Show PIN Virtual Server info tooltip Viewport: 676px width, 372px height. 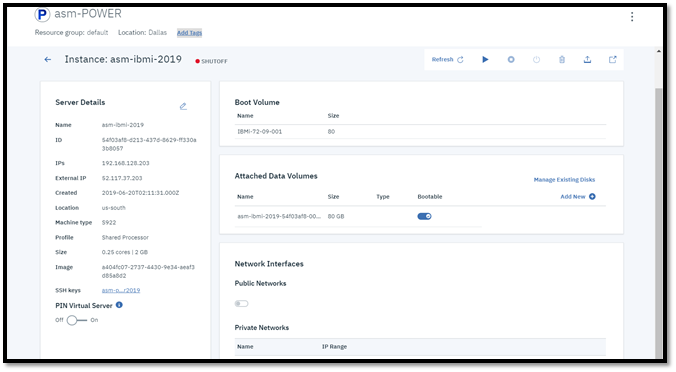click(119, 305)
